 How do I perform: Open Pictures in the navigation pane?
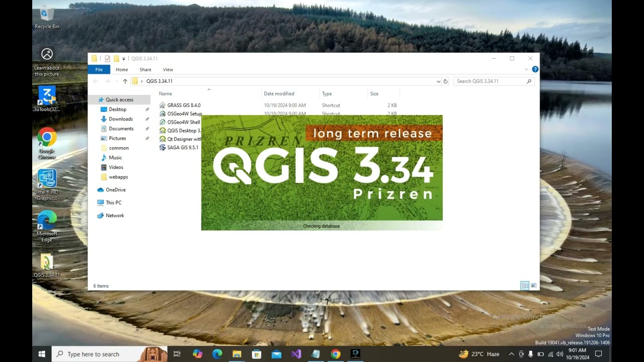pyautogui.click(x=117, y=138)
